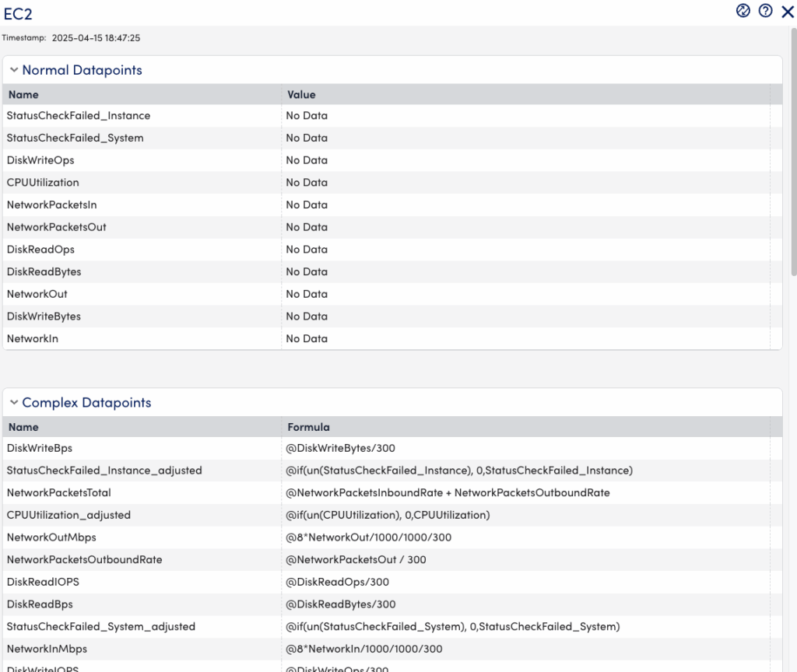Click the No Data value for StatusCheckFailed_System
The image size is (797, 672).
click(307, 138)
